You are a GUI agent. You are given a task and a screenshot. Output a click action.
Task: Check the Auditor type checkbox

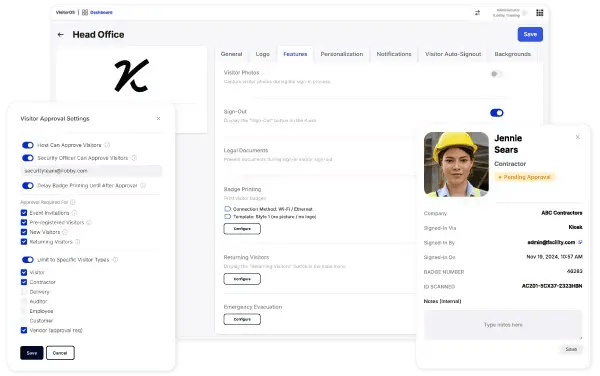24,301
